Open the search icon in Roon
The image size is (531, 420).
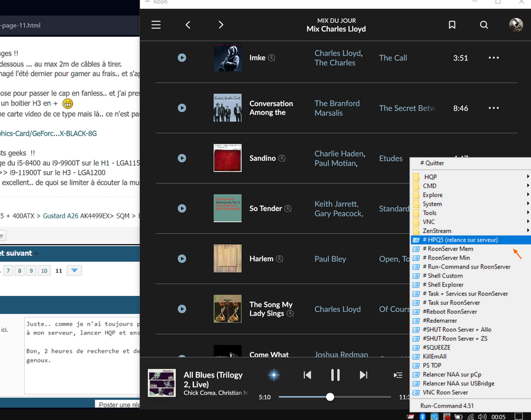pyautogui.click(x=484, y=25)
